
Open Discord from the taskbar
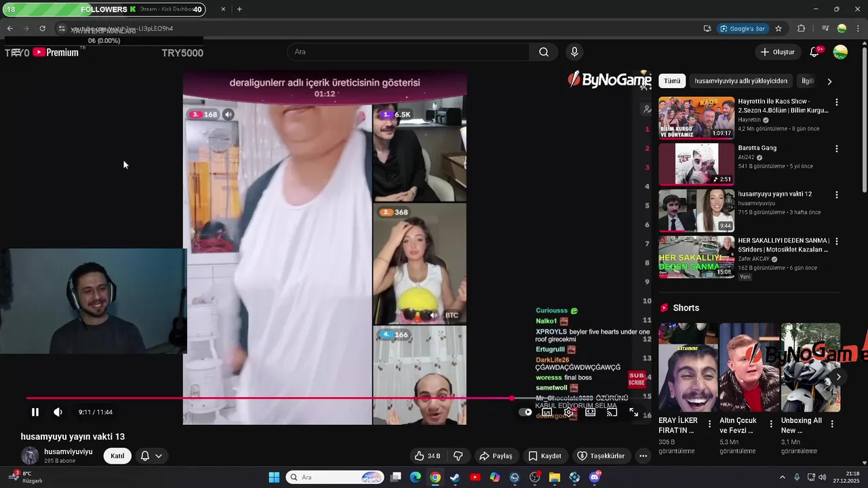(594, 477)
